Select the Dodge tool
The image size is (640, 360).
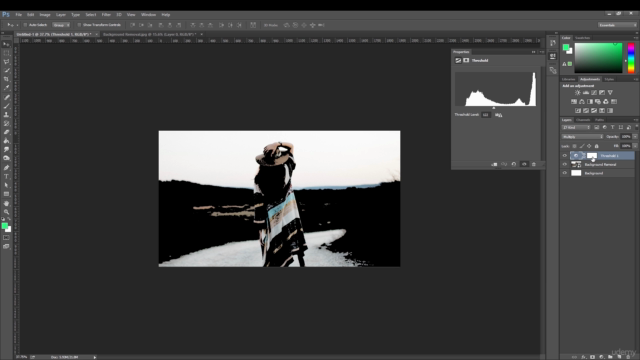pyautogui.click(x=6, y=158)
